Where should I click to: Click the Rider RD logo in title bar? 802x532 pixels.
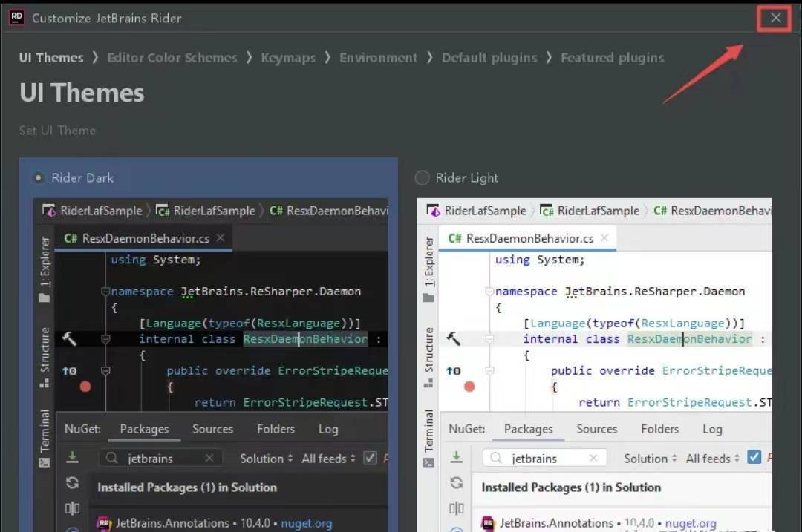click(16, 17)
